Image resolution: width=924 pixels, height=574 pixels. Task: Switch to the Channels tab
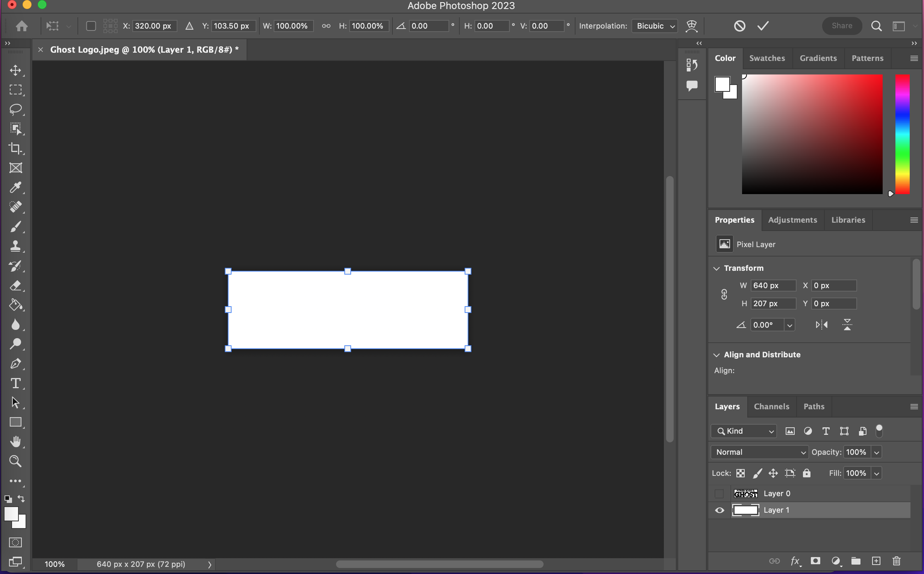pos(771,406)
